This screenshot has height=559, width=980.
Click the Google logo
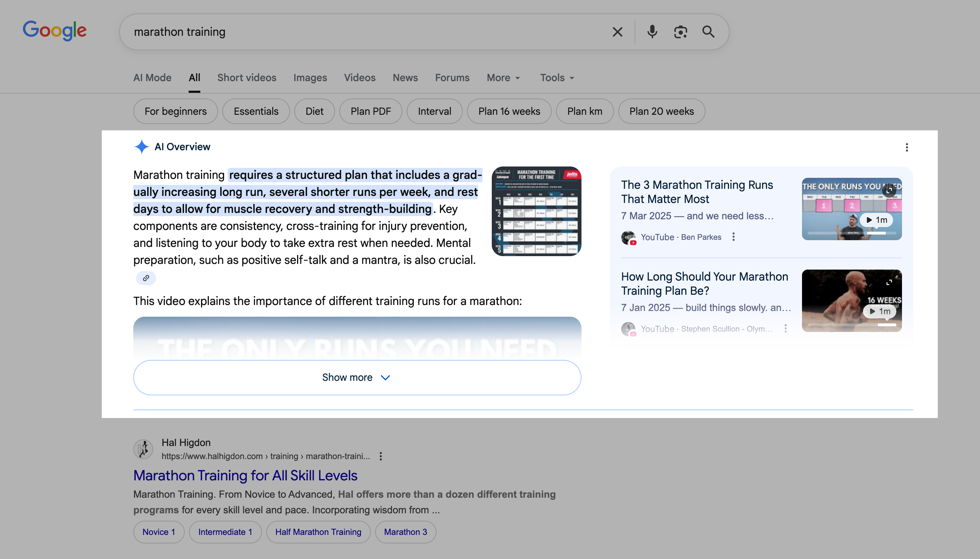click(55, 31)
